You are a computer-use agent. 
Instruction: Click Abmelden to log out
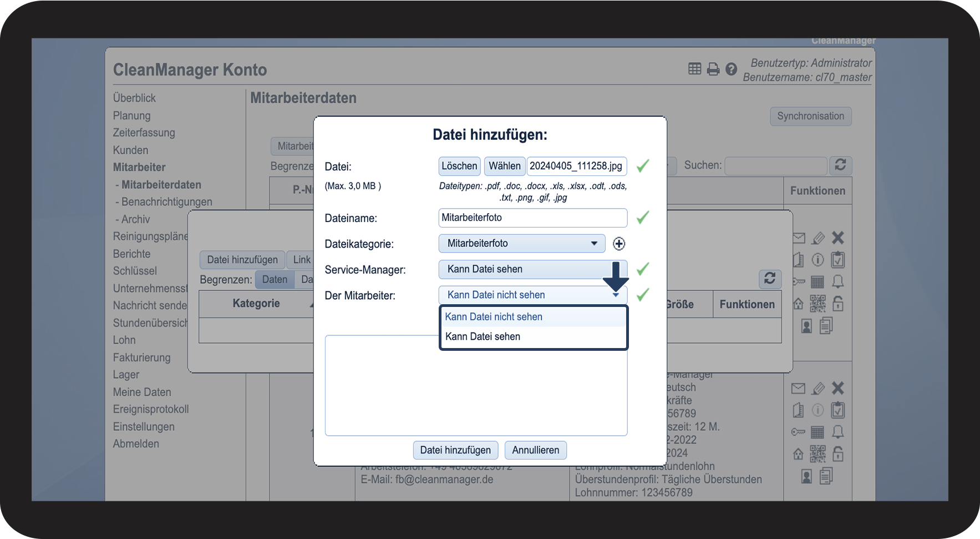(x=136, y=444)
